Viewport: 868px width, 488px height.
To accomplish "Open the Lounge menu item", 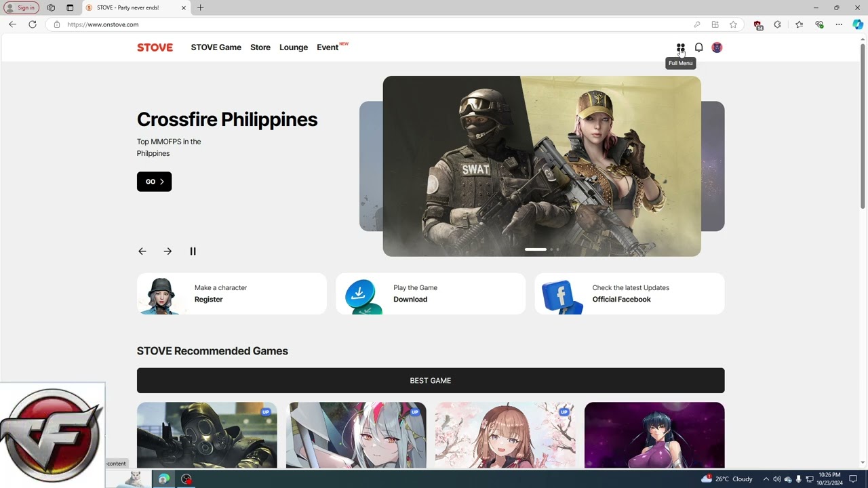I will (294, 47).
